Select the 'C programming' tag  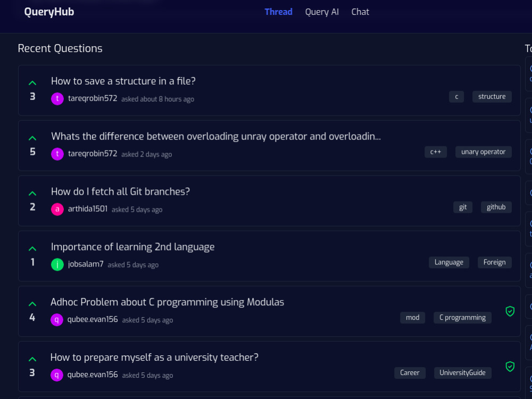(x=462, y=318)
